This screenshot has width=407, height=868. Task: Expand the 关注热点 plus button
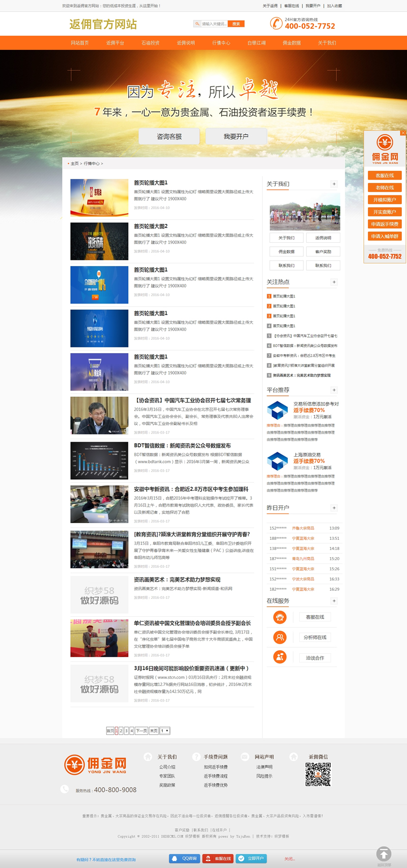coord(334,282)
